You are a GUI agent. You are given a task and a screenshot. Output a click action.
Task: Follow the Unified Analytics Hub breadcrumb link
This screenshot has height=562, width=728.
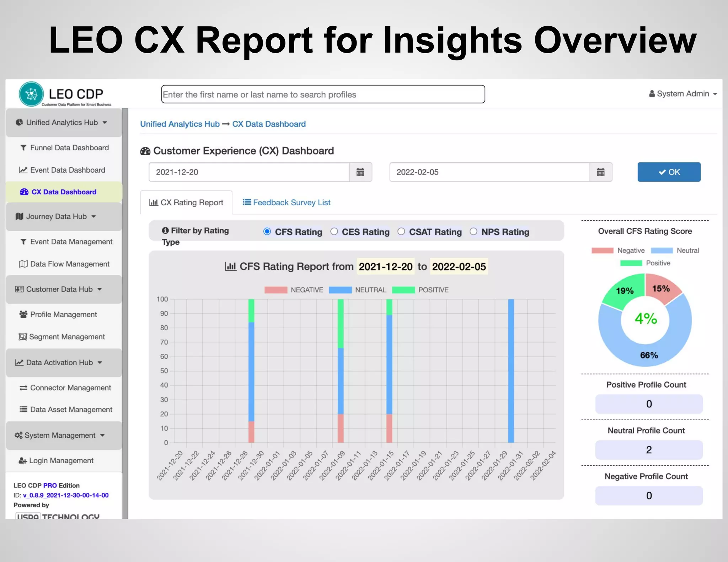pyautogui.click(x=180, y=124)
